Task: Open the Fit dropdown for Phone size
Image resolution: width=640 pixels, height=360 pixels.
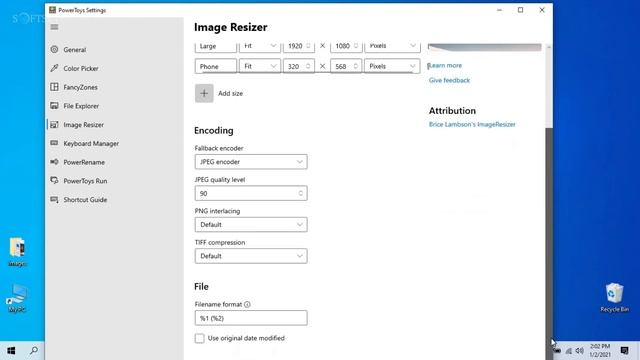Action: 260,66
